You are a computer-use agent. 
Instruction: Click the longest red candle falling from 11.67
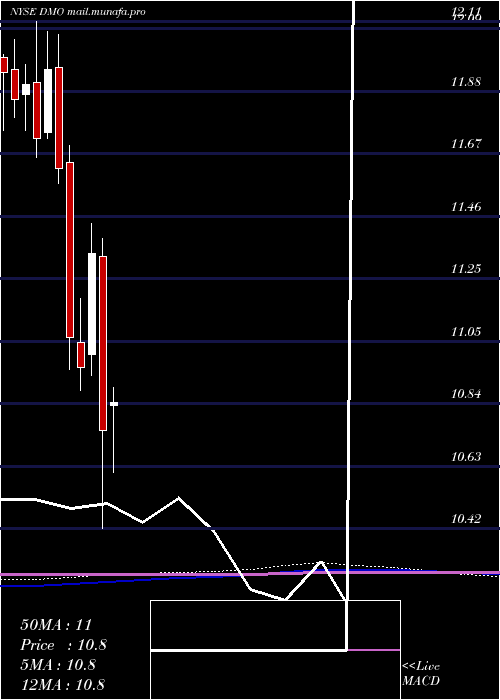70,250
